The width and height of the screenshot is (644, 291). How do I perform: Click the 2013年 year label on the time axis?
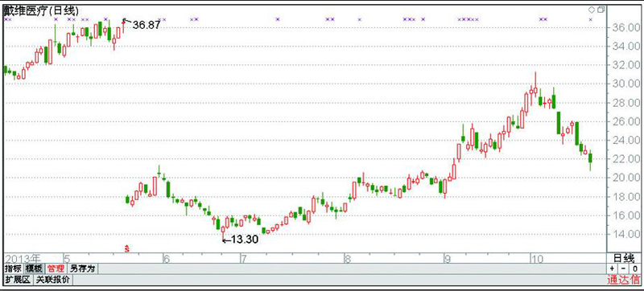tap(23, 259)
